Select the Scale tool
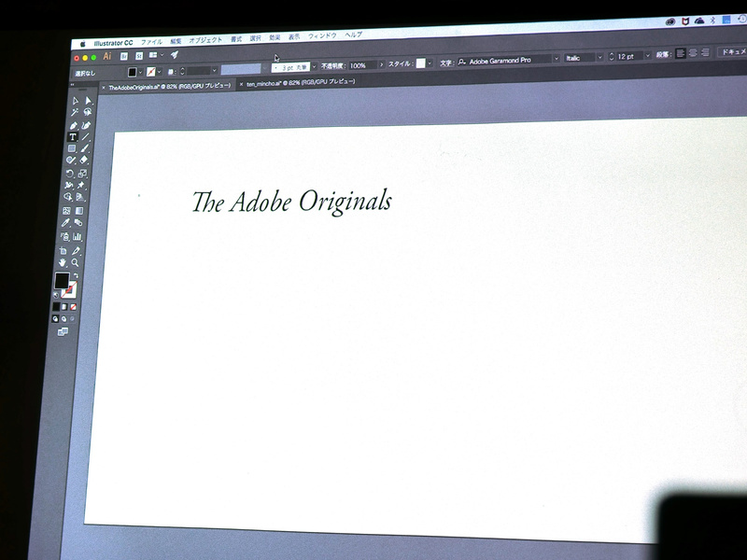Screen dimensions: 747x560 (x=83, y=174)
